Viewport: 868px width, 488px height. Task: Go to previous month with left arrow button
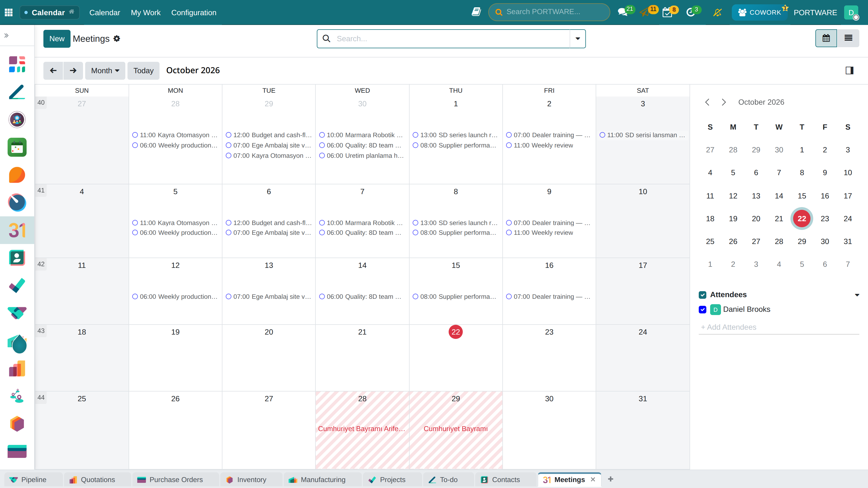point(53,71)
